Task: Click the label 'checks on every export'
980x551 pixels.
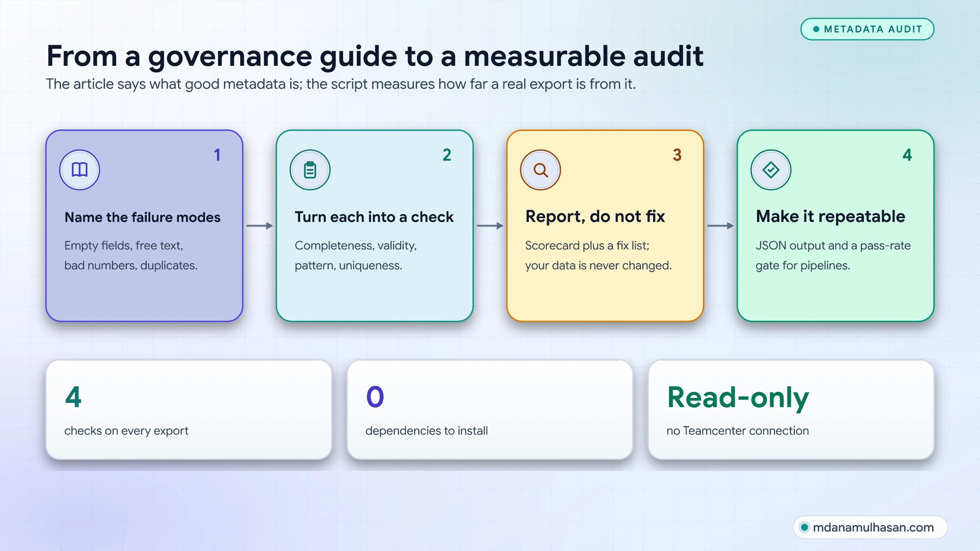Action: pos(126,431)
